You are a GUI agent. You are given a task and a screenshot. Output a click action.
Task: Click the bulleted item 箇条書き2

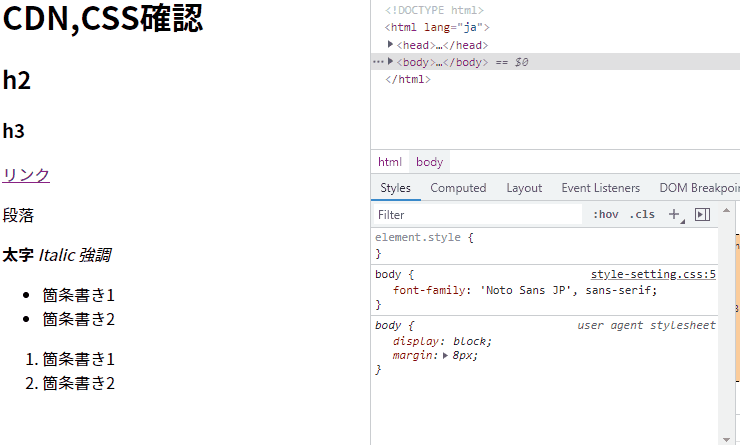tap(78, 319)
